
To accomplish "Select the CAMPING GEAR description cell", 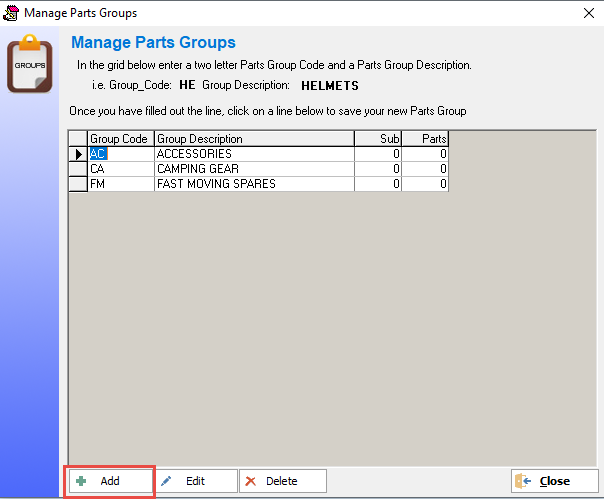I will point(254,169).
